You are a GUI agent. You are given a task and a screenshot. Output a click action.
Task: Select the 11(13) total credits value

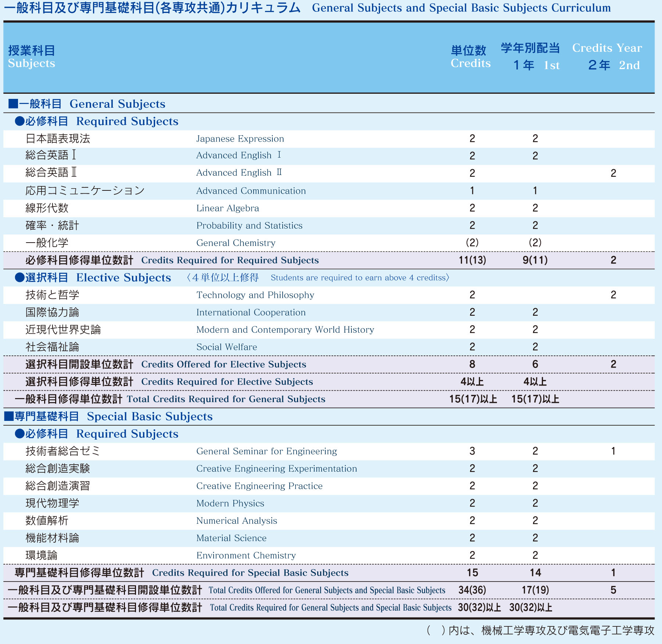click(x=472, y=260)
